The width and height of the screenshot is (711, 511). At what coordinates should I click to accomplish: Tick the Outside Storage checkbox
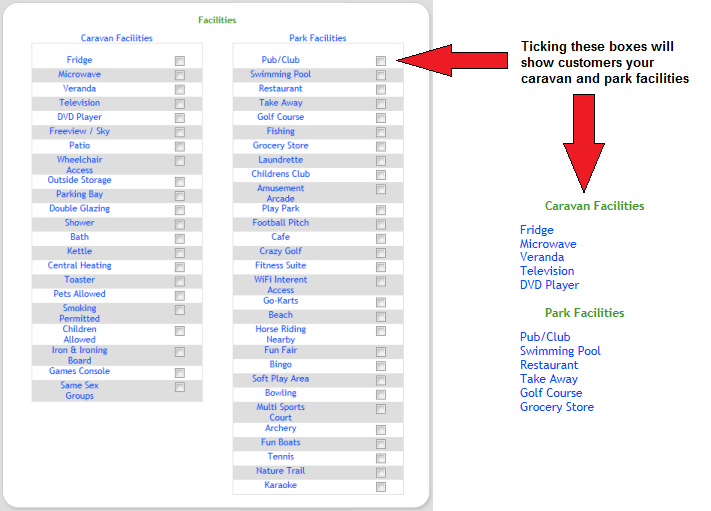(x=180, y=181)
